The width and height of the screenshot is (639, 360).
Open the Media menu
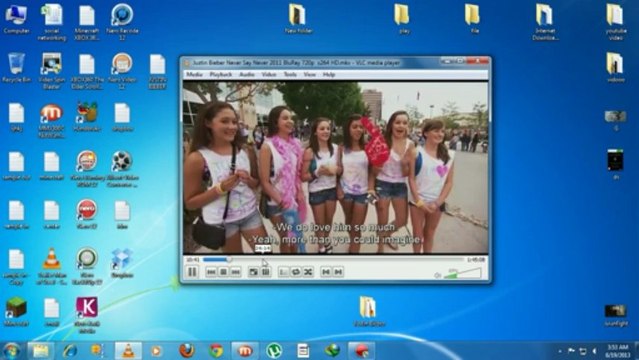194,75
